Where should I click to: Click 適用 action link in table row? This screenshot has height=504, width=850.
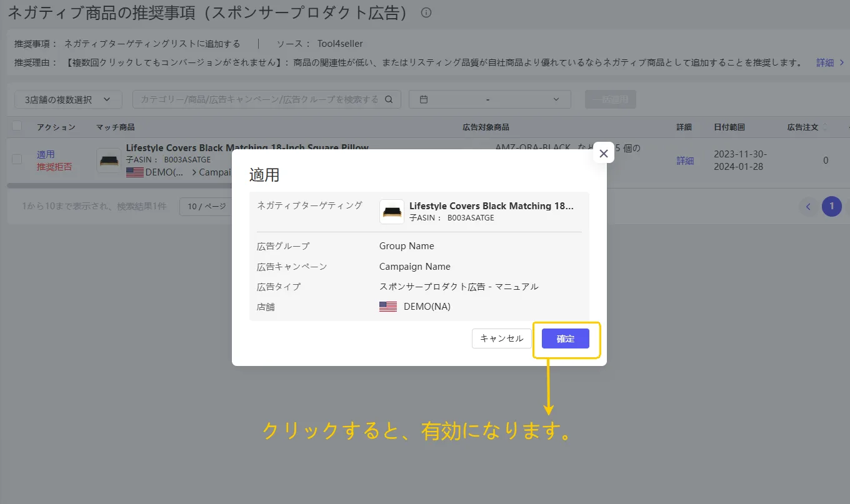click(46, 154)
